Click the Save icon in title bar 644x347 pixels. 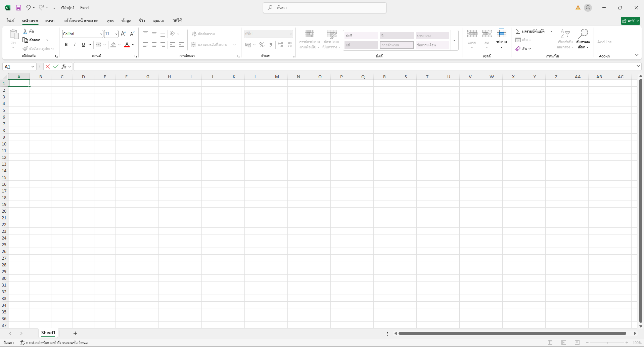click(x=18, y=8)
